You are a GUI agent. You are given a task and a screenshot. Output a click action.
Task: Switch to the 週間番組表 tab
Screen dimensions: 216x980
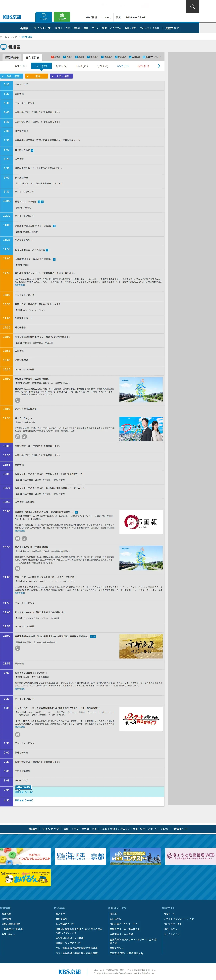[x=12, y=57]
